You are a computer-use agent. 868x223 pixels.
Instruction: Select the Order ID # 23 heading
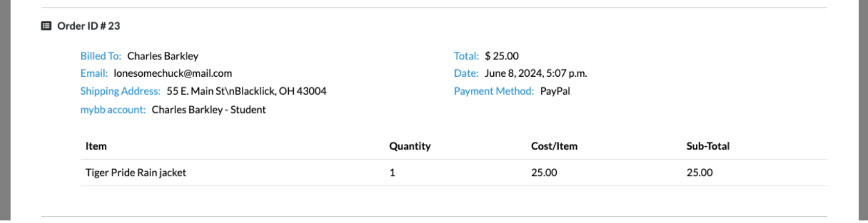point(88,26)
